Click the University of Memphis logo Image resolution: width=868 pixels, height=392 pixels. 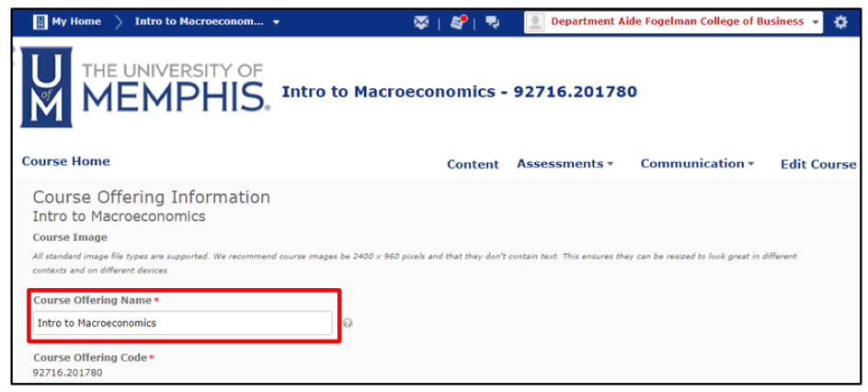[144, 88]
